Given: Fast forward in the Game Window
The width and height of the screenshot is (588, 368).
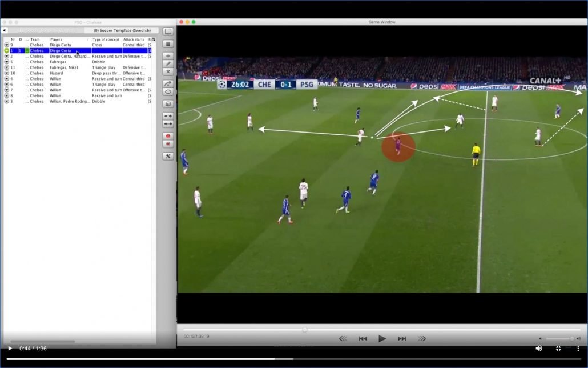Looking at the screenshot, I should [x=422, y=339].
